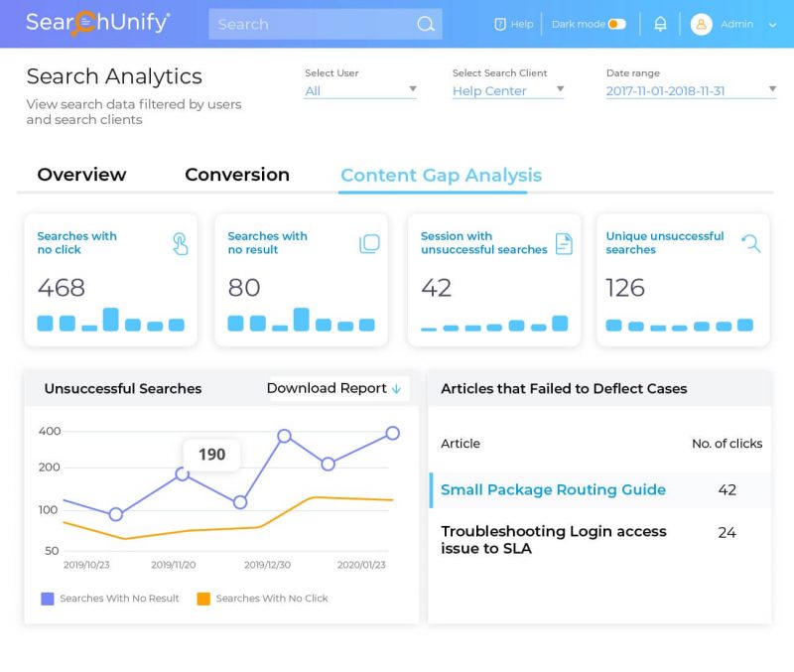The width and height of the screenshot is (794, 672).
Task: Click Unique unsuccessful searches title
Action: [665, 242]
